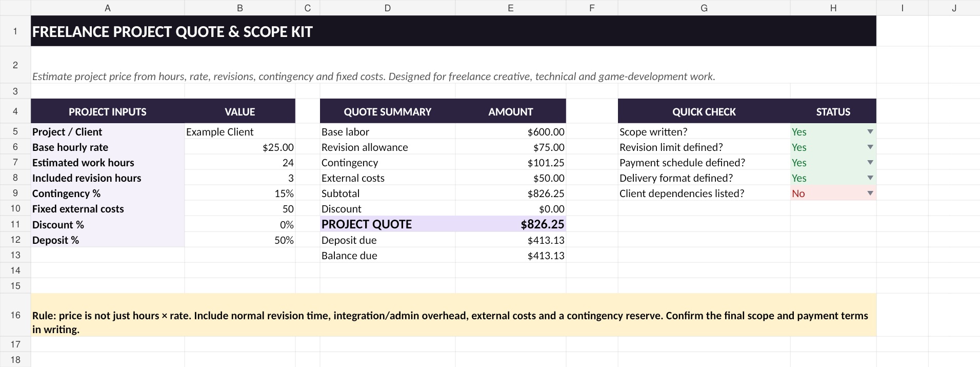Select column D header
This screenshot has width=980, height=367.
tap(388, 8)
